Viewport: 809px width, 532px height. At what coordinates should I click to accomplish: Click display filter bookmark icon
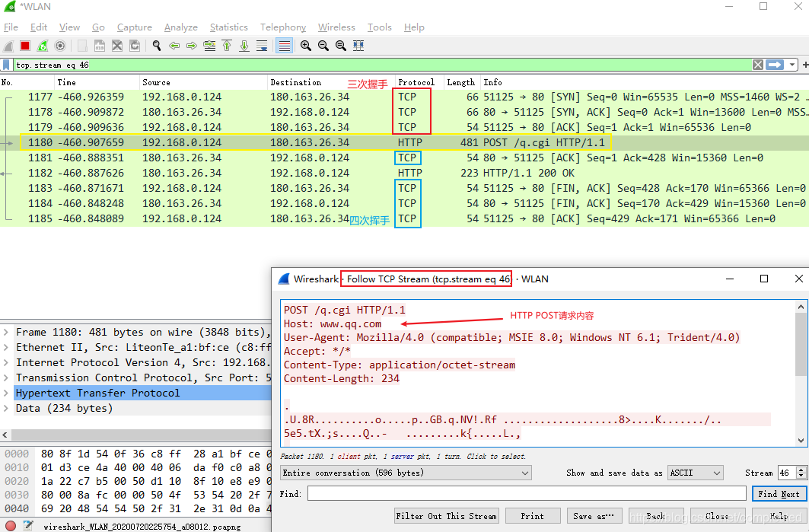(6, 65)
